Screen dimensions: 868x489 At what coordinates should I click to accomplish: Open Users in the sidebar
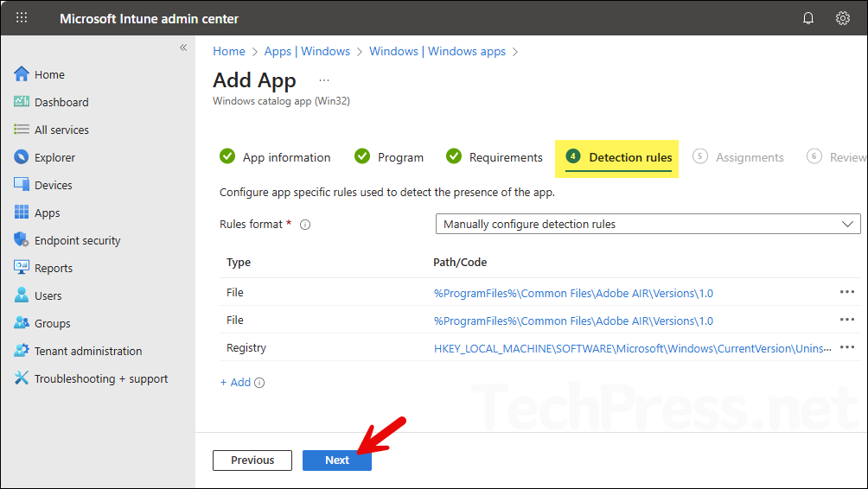pyautogui.click(x=48, y=296)
